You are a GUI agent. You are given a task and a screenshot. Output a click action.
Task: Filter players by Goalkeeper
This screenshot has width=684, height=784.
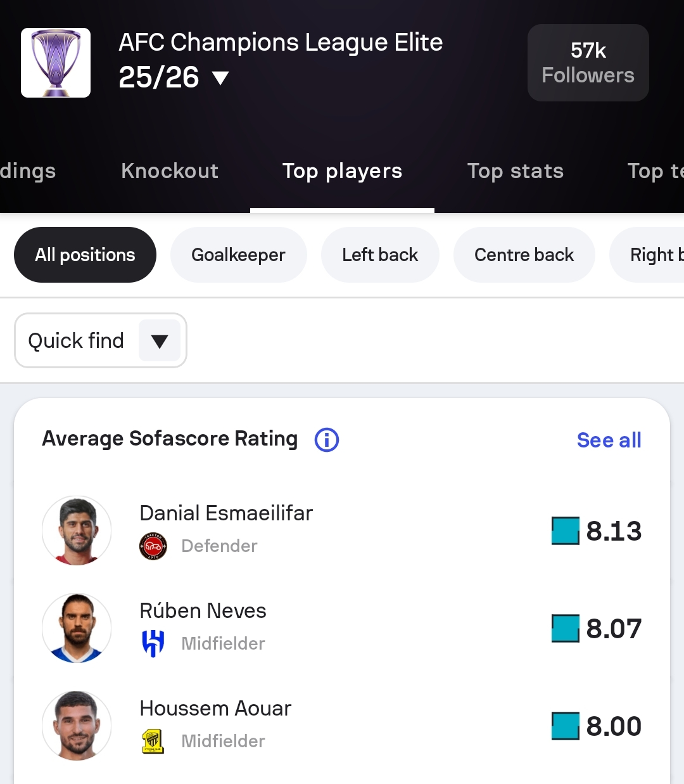[238, 255]
